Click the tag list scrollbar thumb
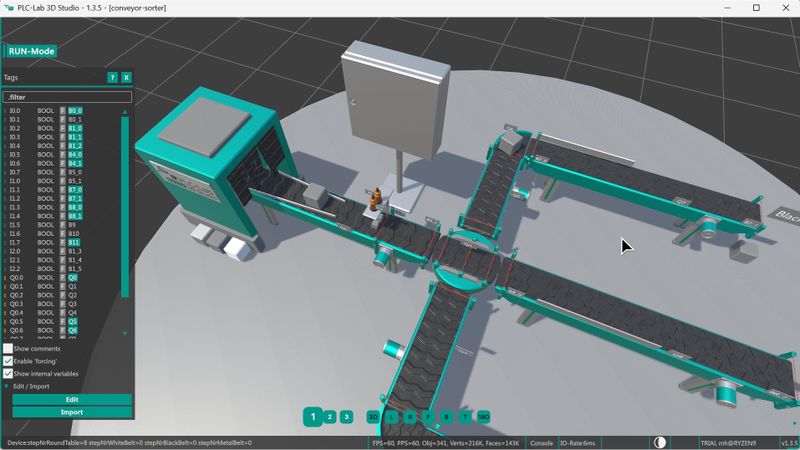 [125, 207]
